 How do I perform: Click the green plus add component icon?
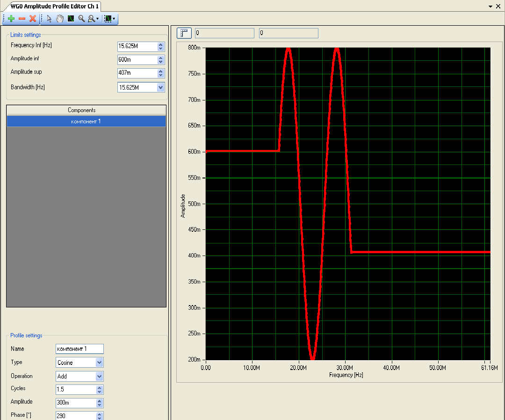[x=11, y=19]
